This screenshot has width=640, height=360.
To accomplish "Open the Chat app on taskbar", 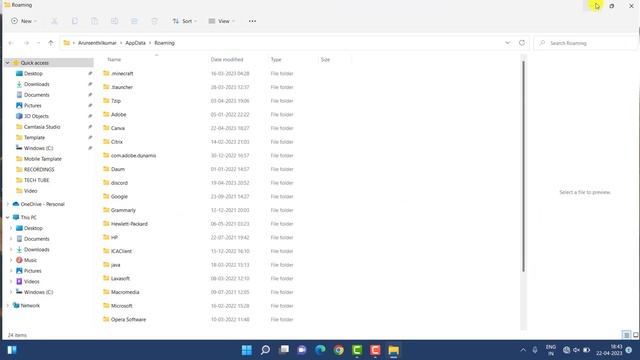I will (302, 350).
